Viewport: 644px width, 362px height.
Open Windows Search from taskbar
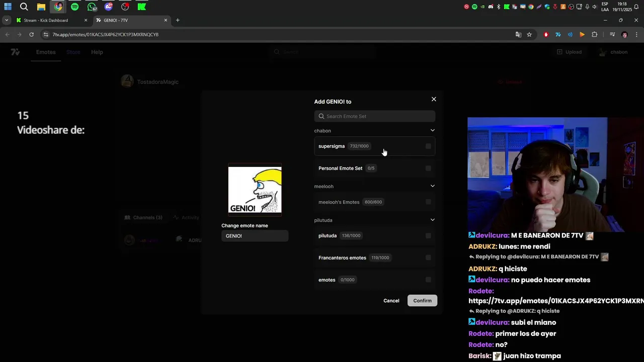[x=24, y=7]
